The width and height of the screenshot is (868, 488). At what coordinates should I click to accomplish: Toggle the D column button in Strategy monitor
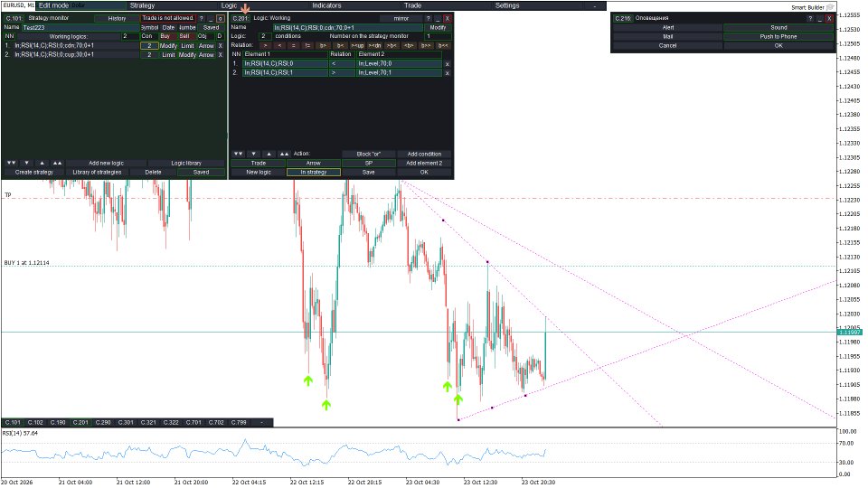coord(220,36)
